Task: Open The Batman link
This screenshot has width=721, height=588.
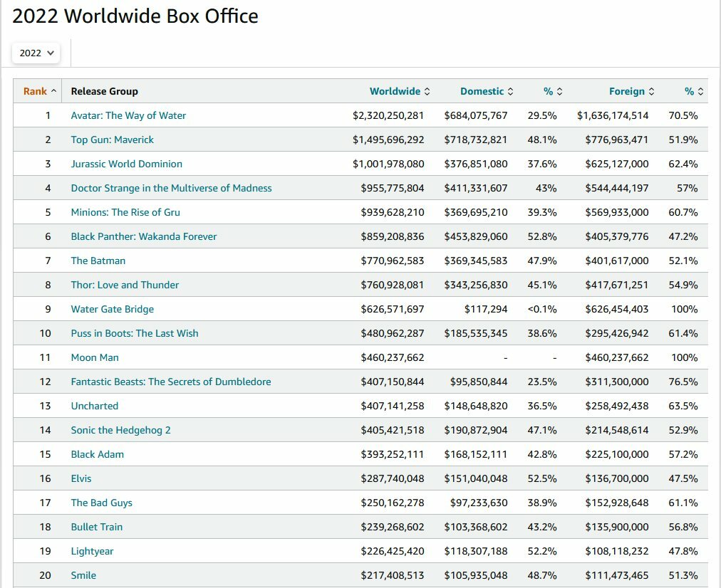Action: pyautogui.click(x=98, y=261)
